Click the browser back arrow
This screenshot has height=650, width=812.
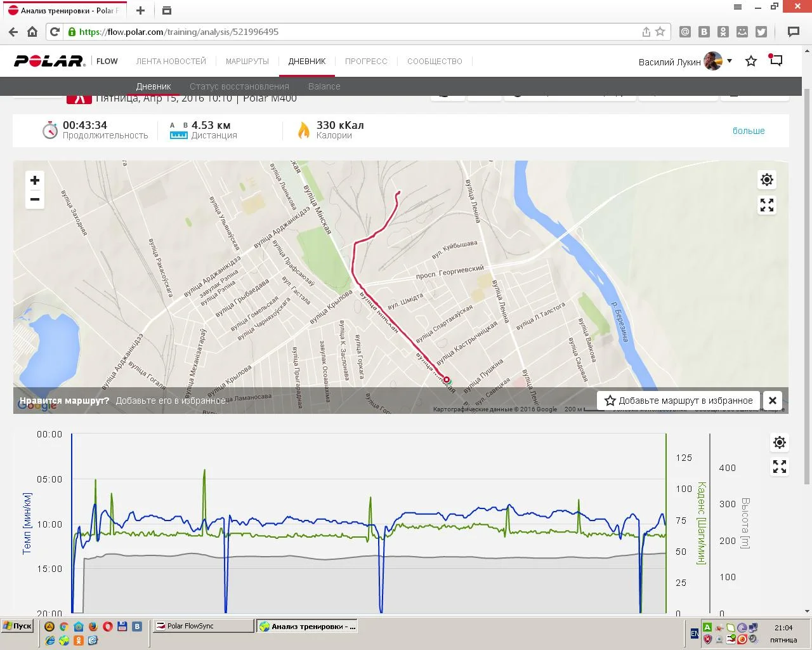point(13,32)
